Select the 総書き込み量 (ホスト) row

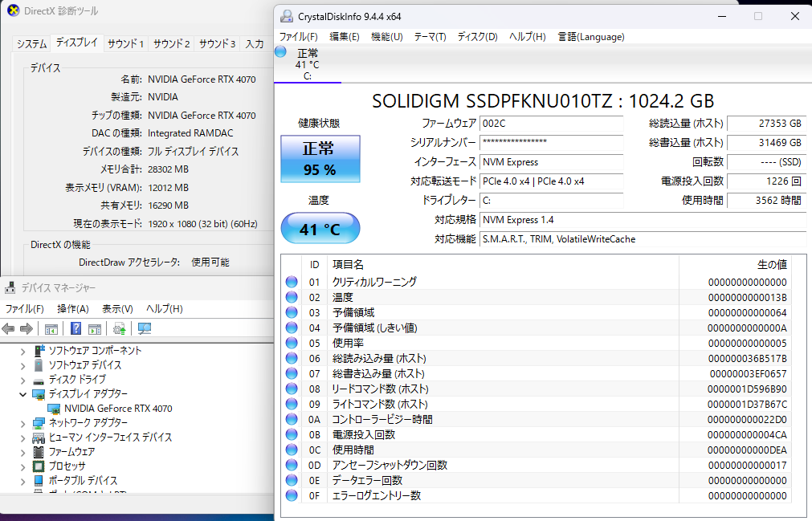[536, 373]
